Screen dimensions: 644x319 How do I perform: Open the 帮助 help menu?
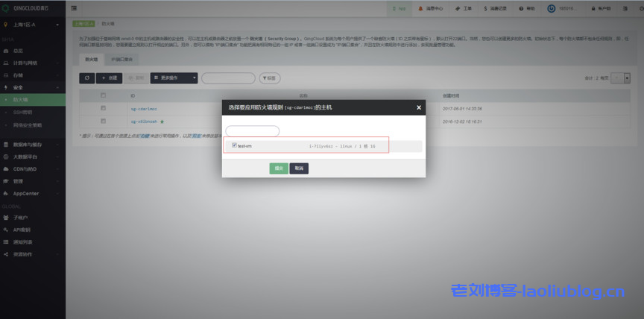point(528,9)
